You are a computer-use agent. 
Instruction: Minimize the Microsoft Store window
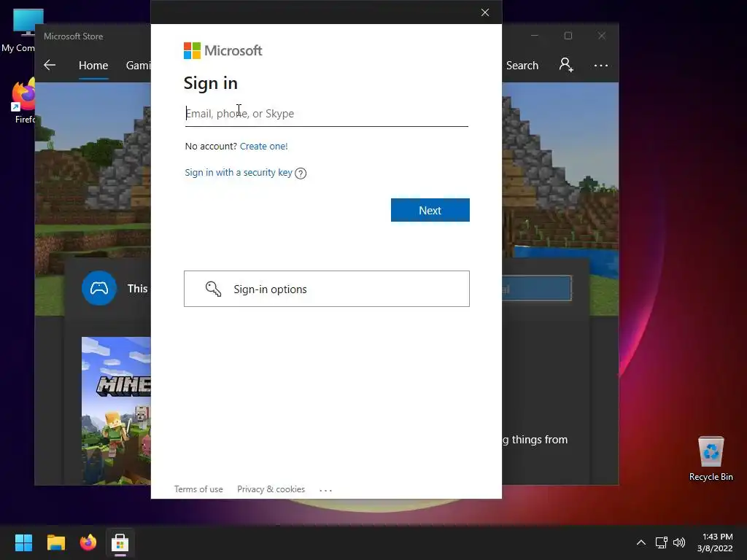(535, 36)
